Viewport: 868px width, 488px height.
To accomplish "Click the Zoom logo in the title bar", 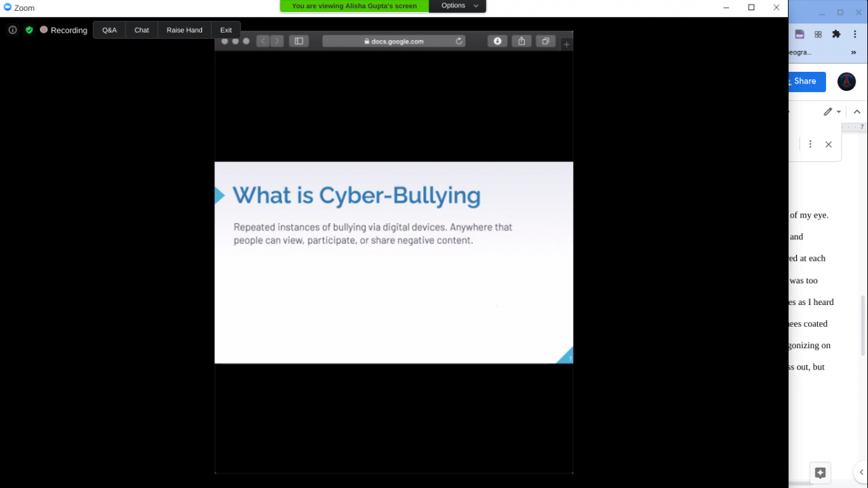I will 7,7.
